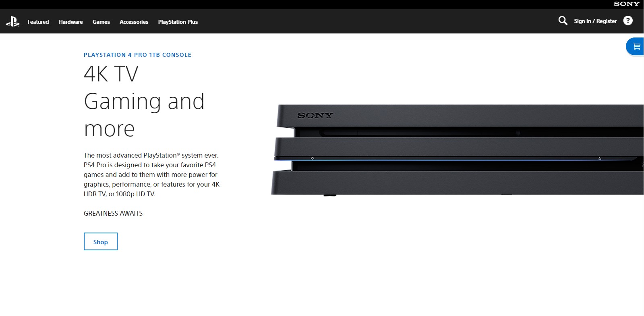Open the help question mark icon
644x316 pixels.
coord(628,21)
